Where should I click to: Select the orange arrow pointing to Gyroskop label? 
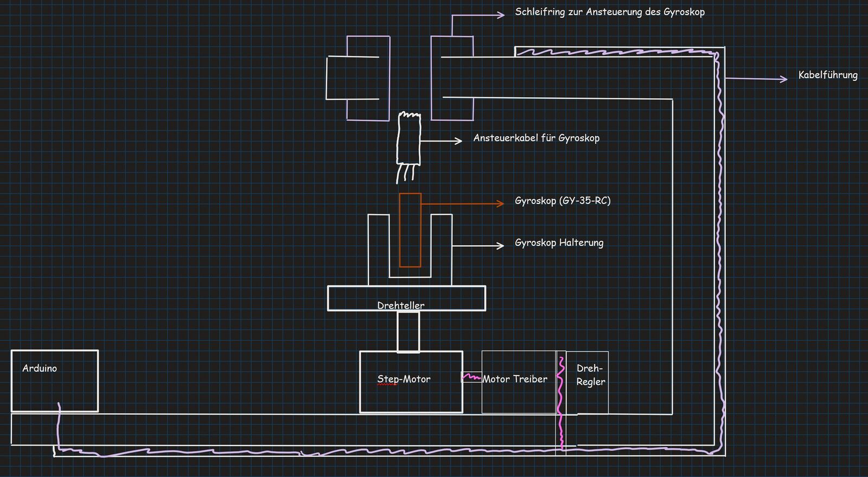pyautogui.click(x=461, y=203)
